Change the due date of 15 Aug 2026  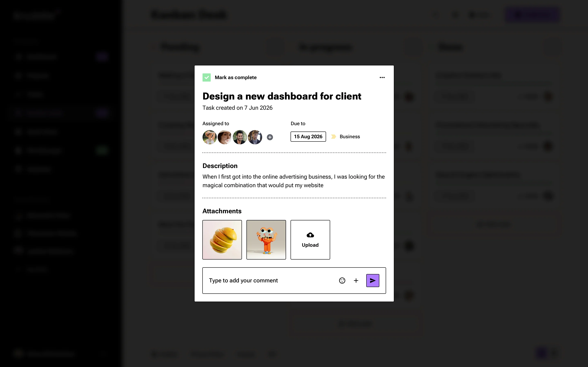(x=308, y=136)
